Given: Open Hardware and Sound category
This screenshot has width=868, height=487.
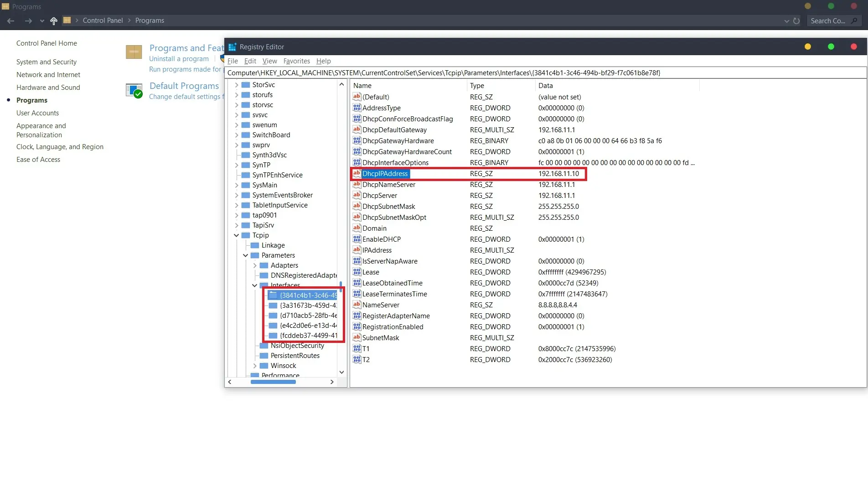Looking at the screenshot, I should pos(48,88).
